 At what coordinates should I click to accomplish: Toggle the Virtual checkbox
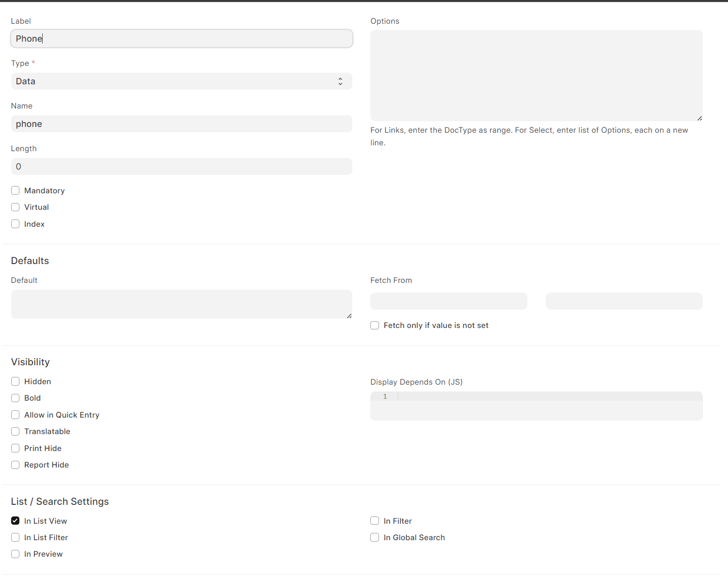tap(15, 207)
